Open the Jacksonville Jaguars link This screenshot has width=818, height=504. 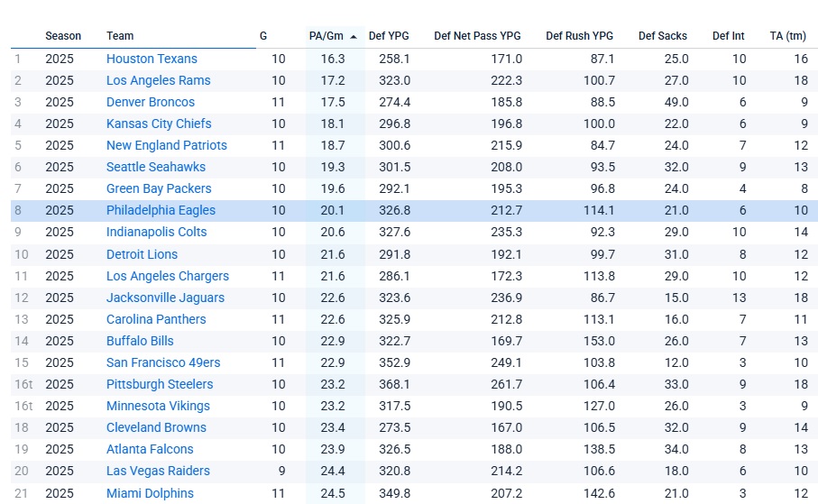pos(165,298)
